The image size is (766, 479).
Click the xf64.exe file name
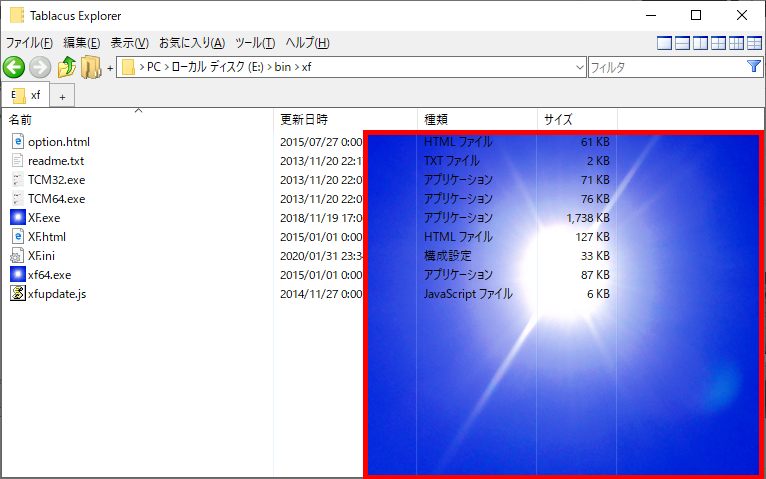pyautogui.click(x=49, y=275)
